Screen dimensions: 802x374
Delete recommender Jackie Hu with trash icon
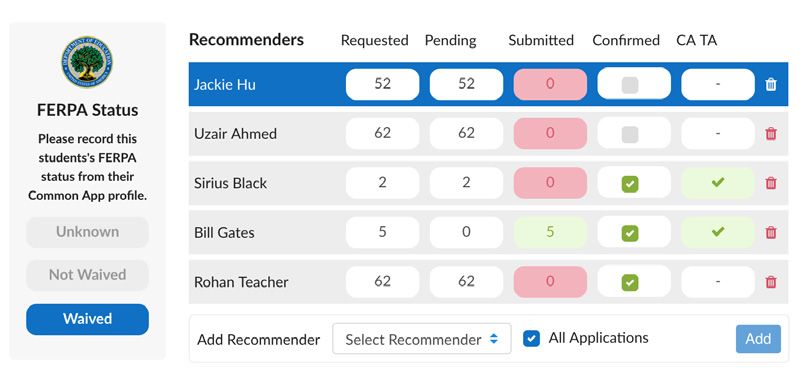click(771, 84)
